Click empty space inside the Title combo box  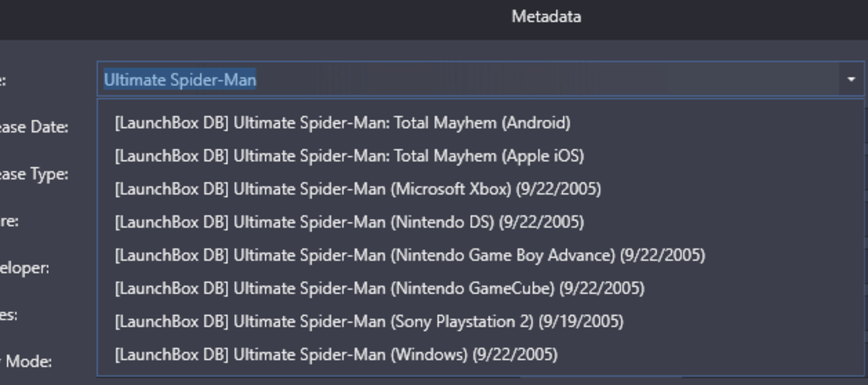pyautogui.click(x=545, y=79)
